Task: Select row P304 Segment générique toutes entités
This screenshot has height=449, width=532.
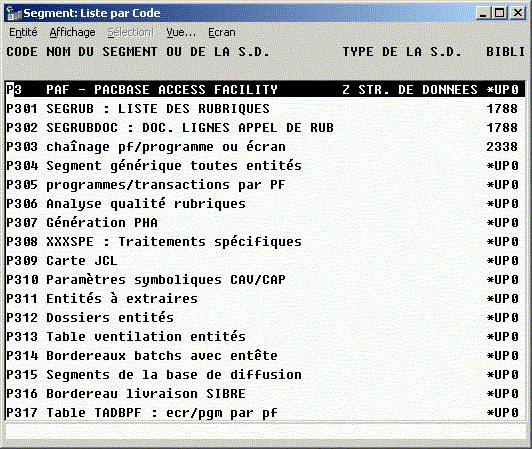Action: (265, 166)
